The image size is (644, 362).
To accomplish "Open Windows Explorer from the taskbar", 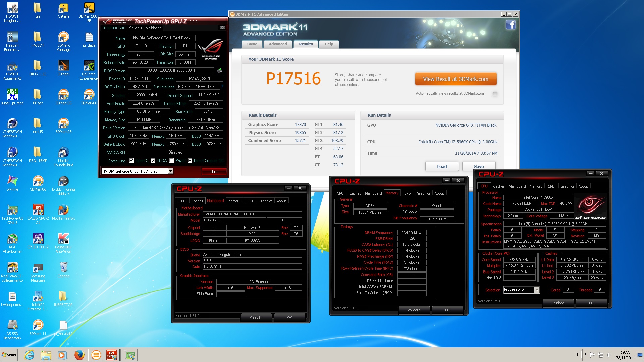I will tap(46, 355).
